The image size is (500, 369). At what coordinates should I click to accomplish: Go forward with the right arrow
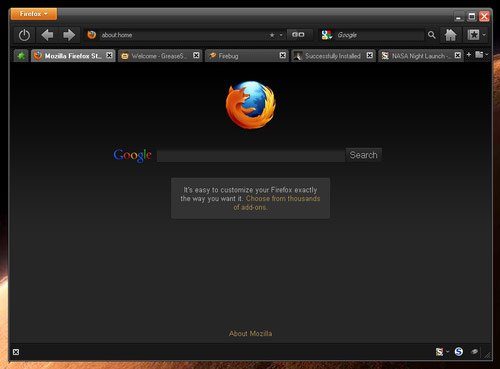pos(69,35)
